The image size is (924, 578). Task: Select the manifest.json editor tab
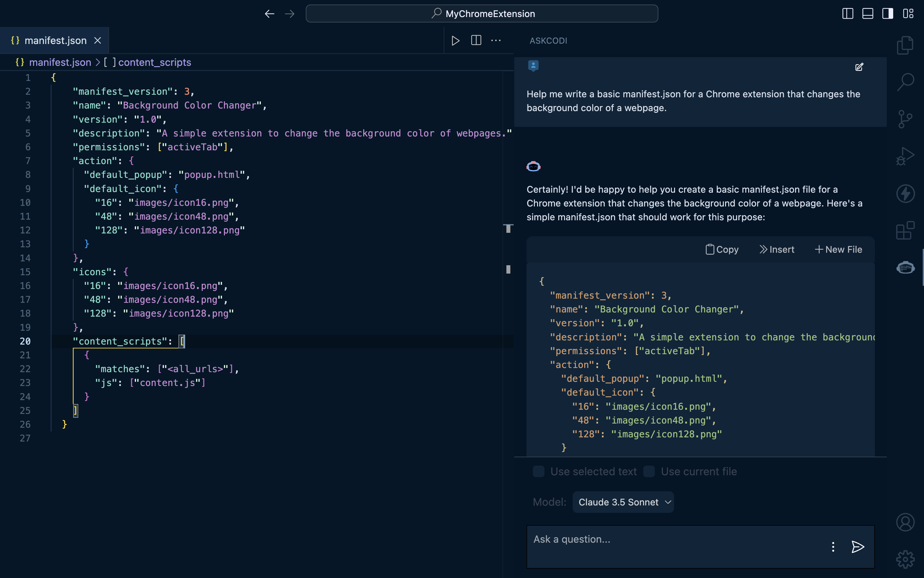(x=55, y=40)
